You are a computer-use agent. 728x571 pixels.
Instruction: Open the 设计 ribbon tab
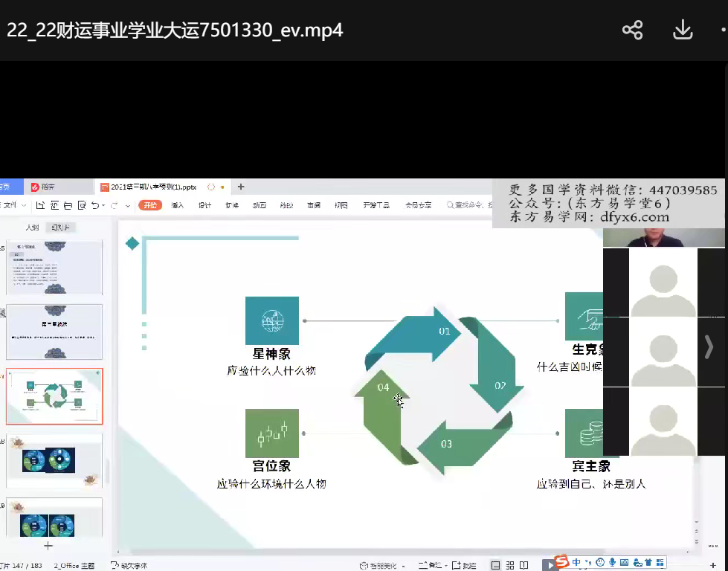[x=204, y=205]
